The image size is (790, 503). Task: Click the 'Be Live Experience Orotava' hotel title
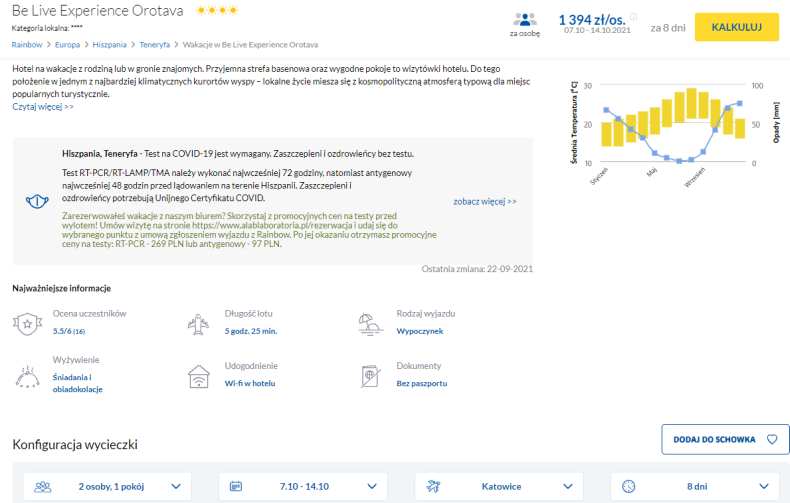point(98,11)
